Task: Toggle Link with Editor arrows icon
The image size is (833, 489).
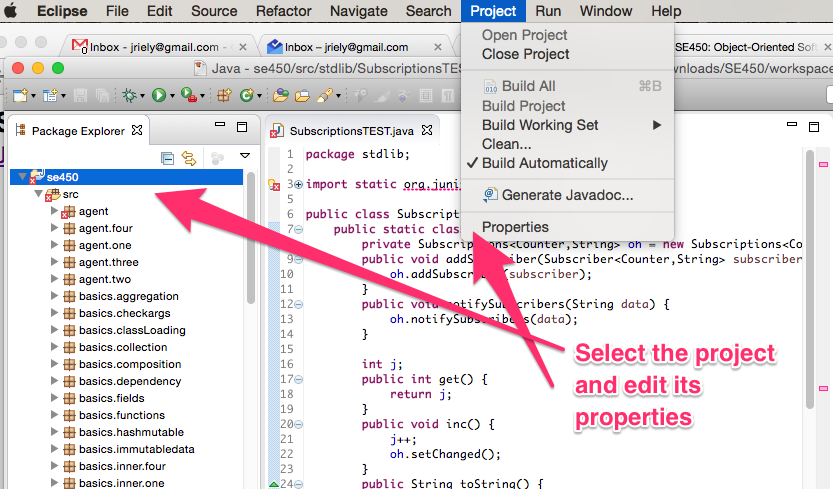Action: click(x=188, y=157)
